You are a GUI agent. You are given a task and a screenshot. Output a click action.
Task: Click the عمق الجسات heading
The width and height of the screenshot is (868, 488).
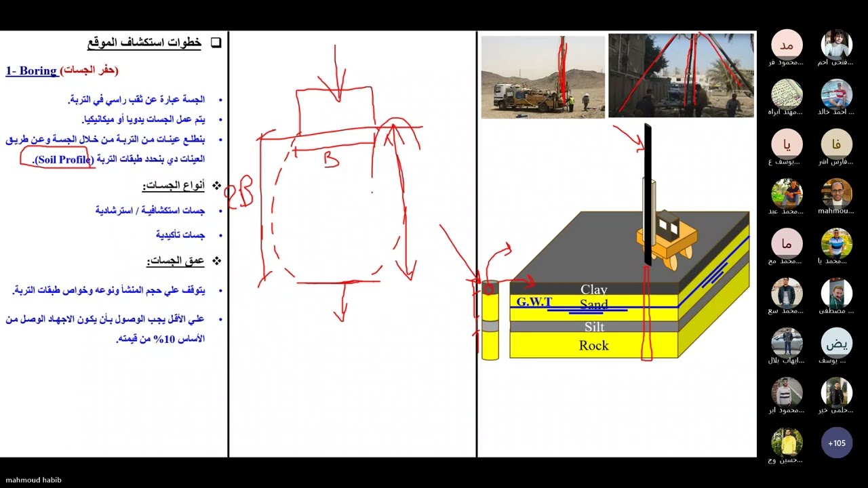176,260
